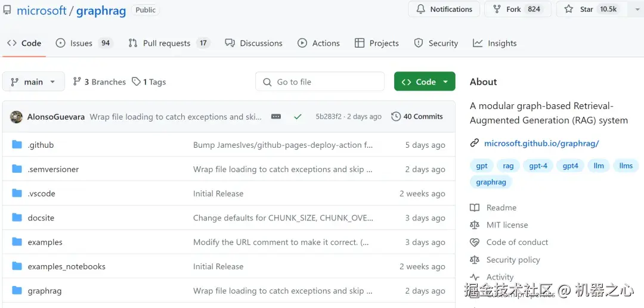This screenshot has width=644, height=308.
Task: Open the Security tab
Action: click(436, 43)
